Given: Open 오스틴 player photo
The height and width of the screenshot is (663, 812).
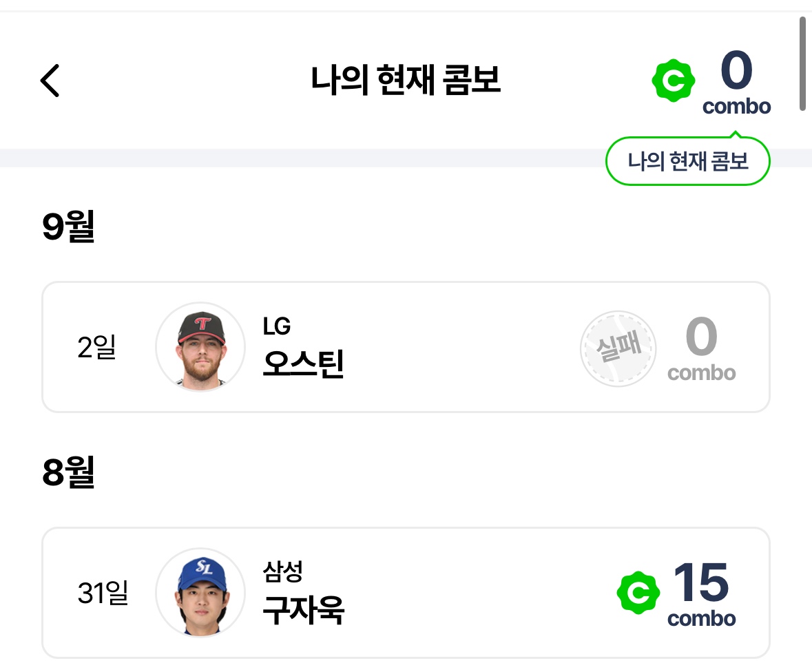Looking at the screenshot, I should coord(200,346).
